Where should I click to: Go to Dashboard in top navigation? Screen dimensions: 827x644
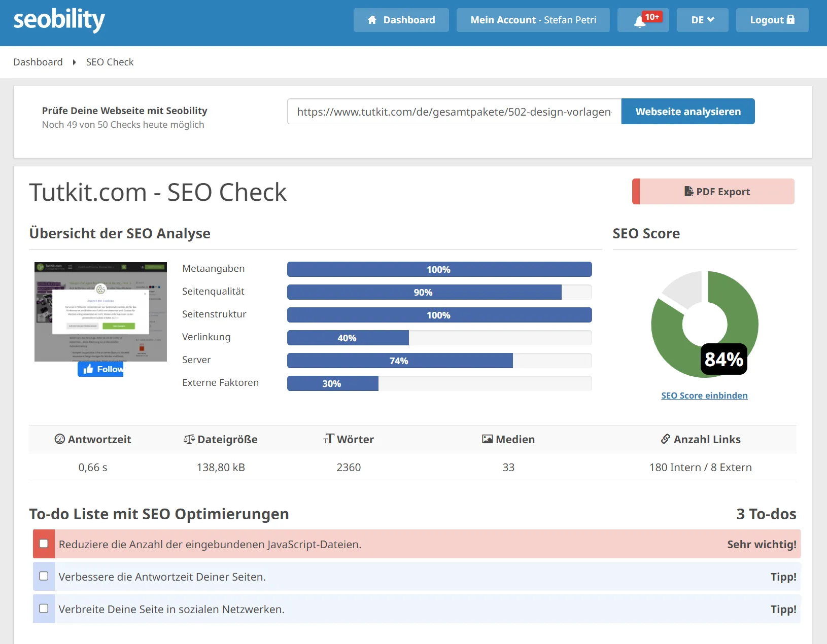pos(401,20)
